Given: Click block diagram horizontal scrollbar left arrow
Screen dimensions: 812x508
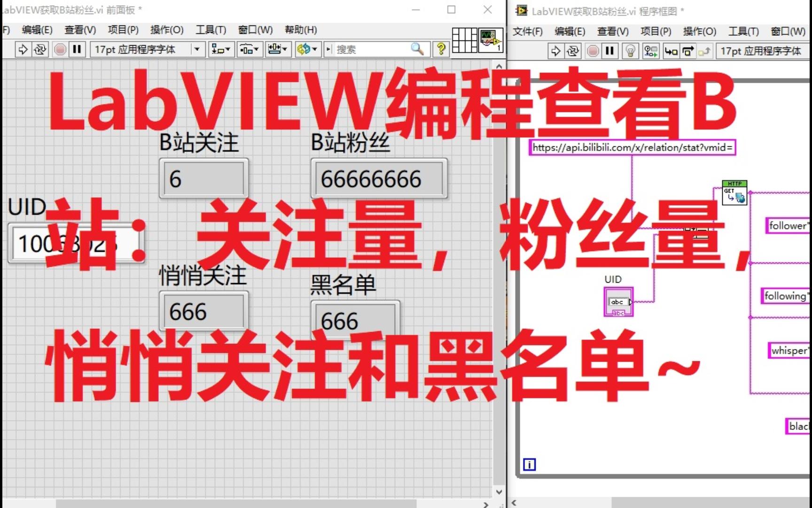Looking at the screenshot, I should [x=514, y=503].
